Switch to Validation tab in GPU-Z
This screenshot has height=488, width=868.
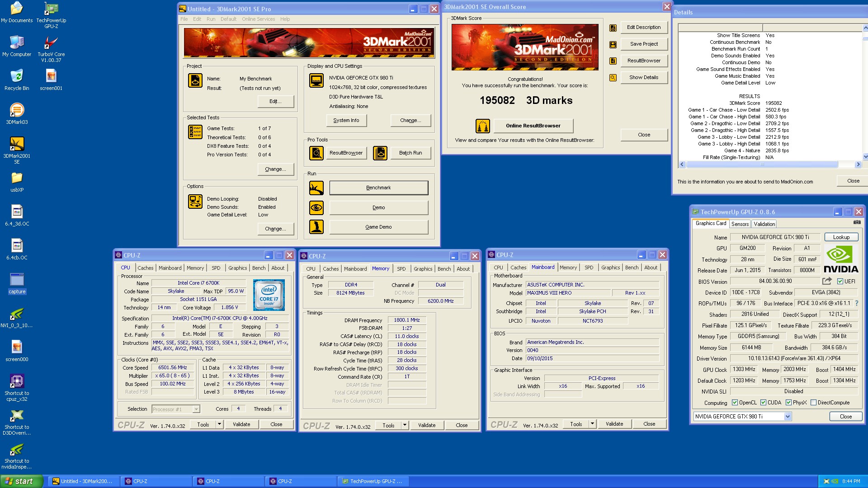click(x=764, y=224)
